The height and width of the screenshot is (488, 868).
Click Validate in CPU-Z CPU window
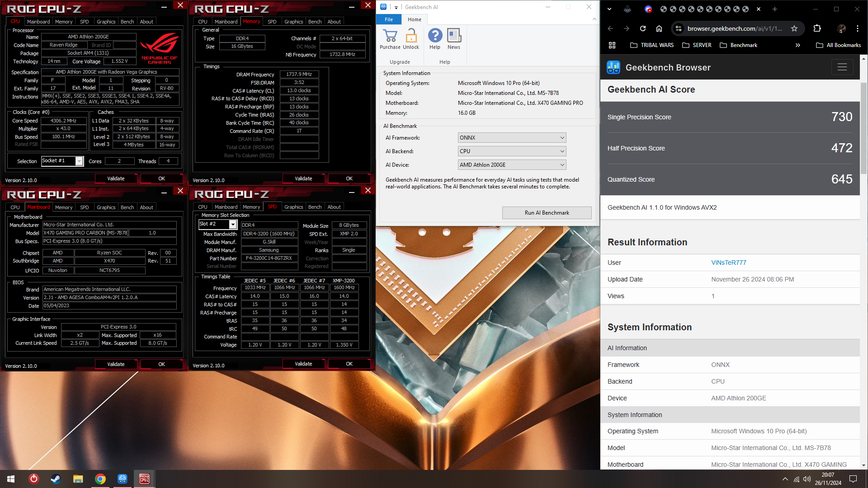[x=116, y=178]
